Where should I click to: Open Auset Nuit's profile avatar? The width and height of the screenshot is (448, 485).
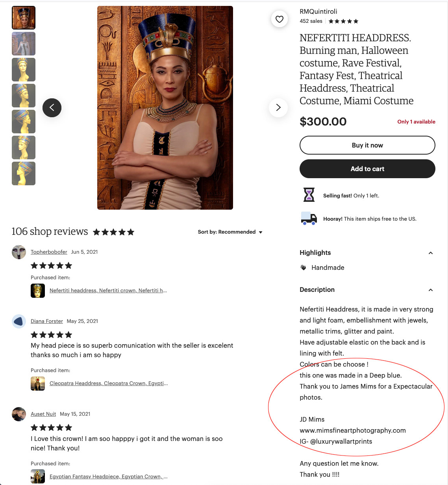pyautogui.click(x=19, y=414)
